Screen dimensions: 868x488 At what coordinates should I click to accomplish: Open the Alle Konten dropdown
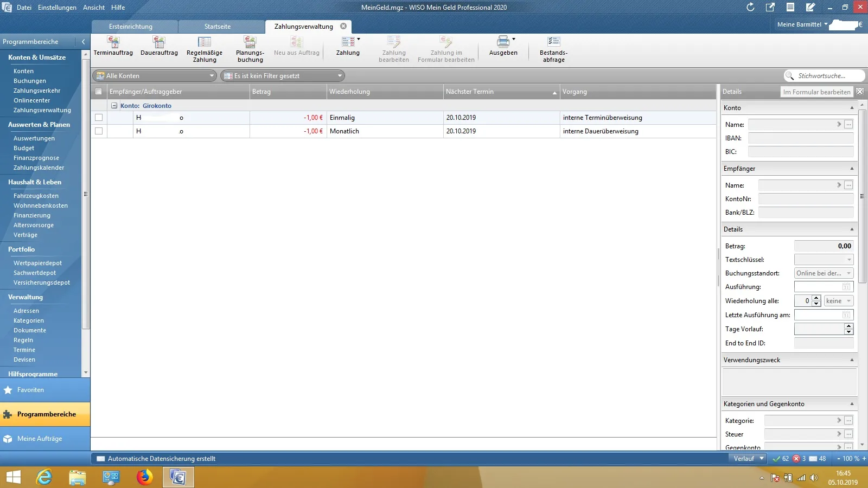[155, 76]
